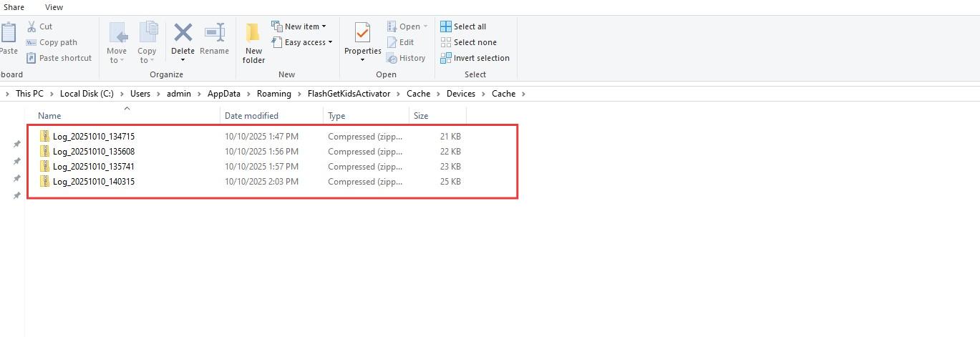This screenshot has width=980, height=337.
Task: Open Properties via the checkmark icon
Action: tap(362, 33)
